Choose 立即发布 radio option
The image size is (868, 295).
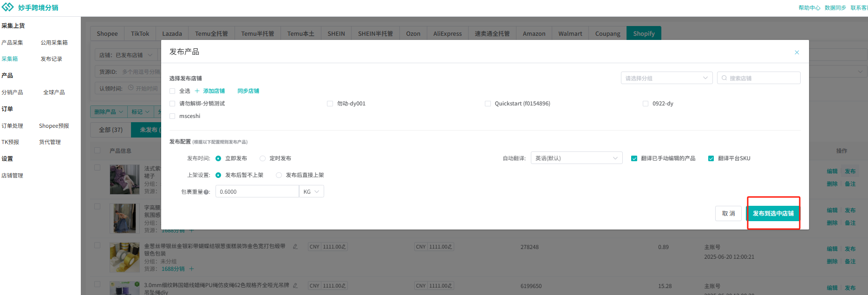[218, 158]
